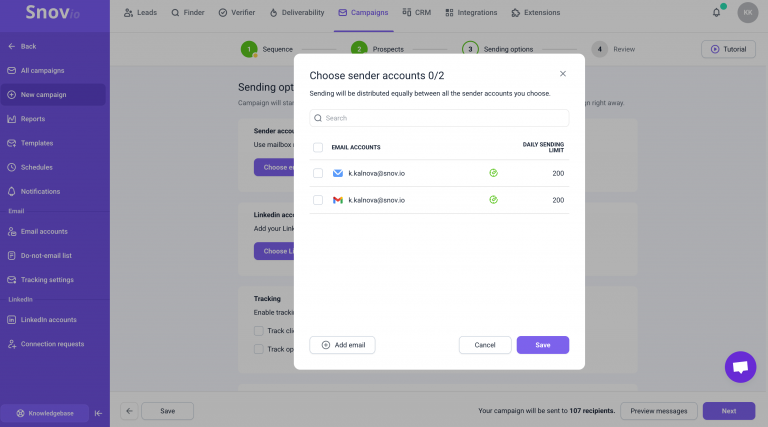Click the Add email button
Viewport: 768px width, 427px height.
[342, 345]
